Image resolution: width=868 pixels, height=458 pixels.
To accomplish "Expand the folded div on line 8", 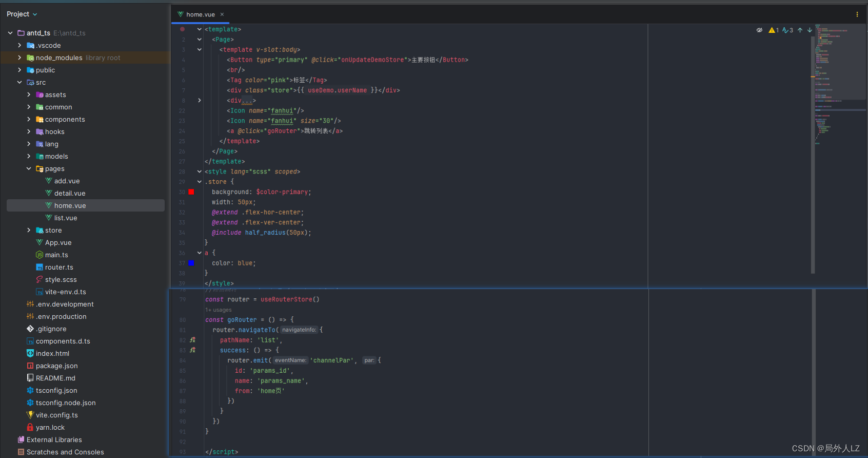I will coord(200,101).
